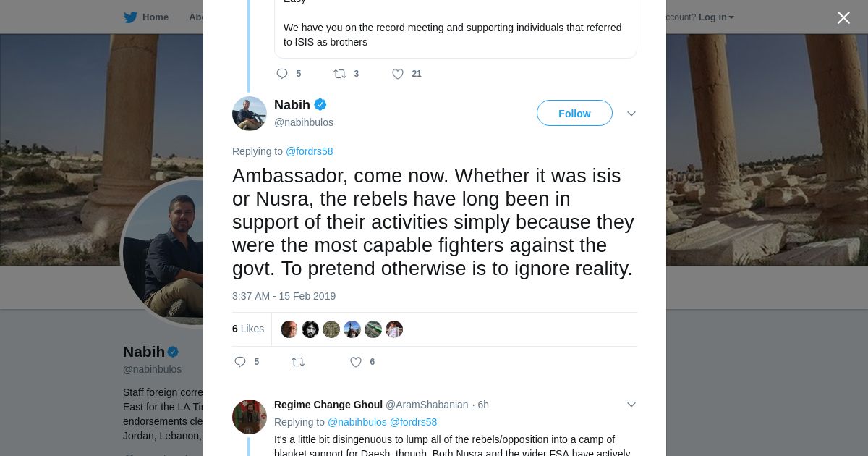The width and height of the screenshot is (868, 456).
Task: Retweet the tweet with 3 retweets
Action: (340, 74)
